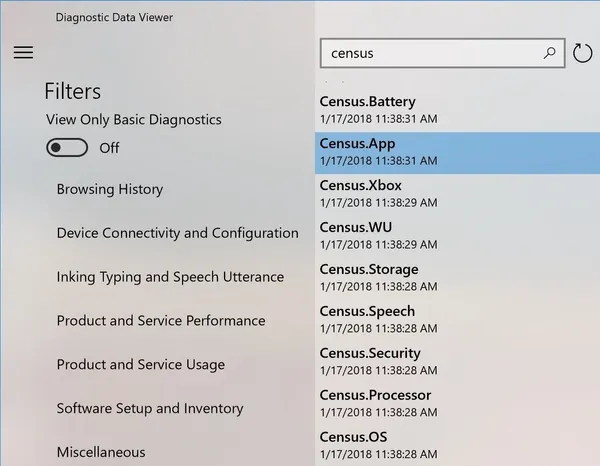Select the Census.WU event
This screenshot has width=600, height=466.
coord(457,237)
